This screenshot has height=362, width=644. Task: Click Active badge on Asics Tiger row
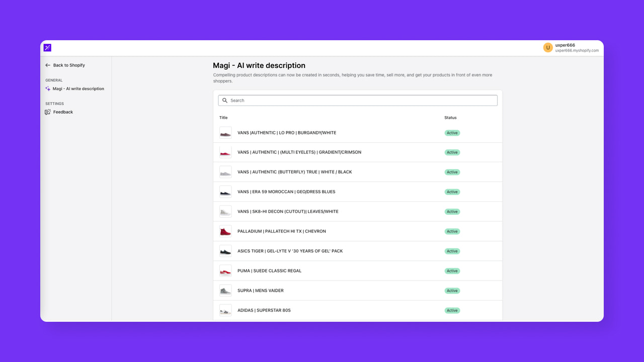452,251
